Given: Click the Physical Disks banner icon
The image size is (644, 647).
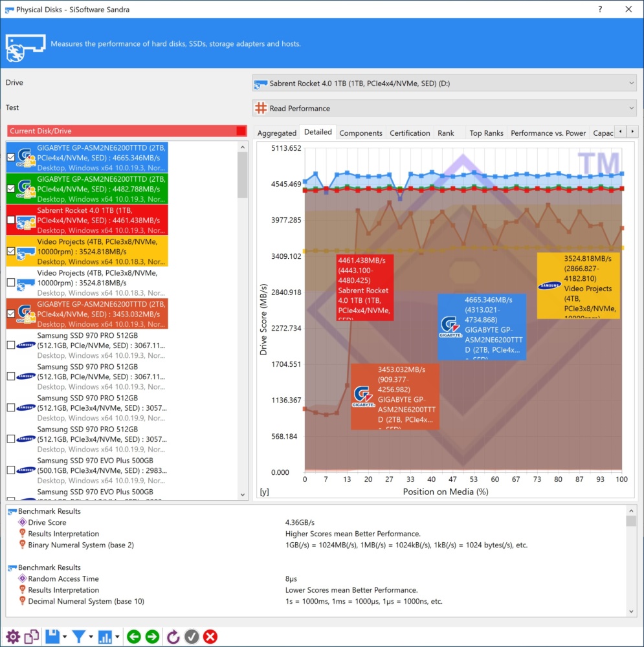Looking at the screenshot, I should pos(25,49).
